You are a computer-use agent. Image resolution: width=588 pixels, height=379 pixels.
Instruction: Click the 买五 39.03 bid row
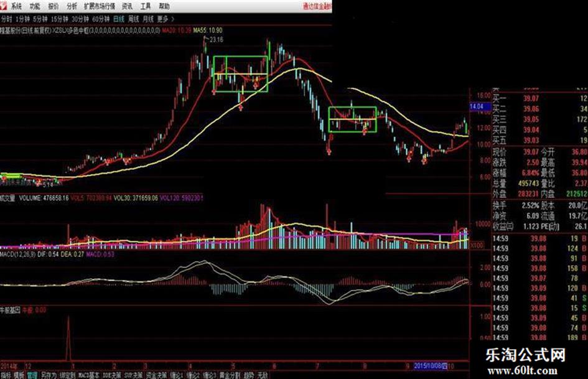(540, 141)
